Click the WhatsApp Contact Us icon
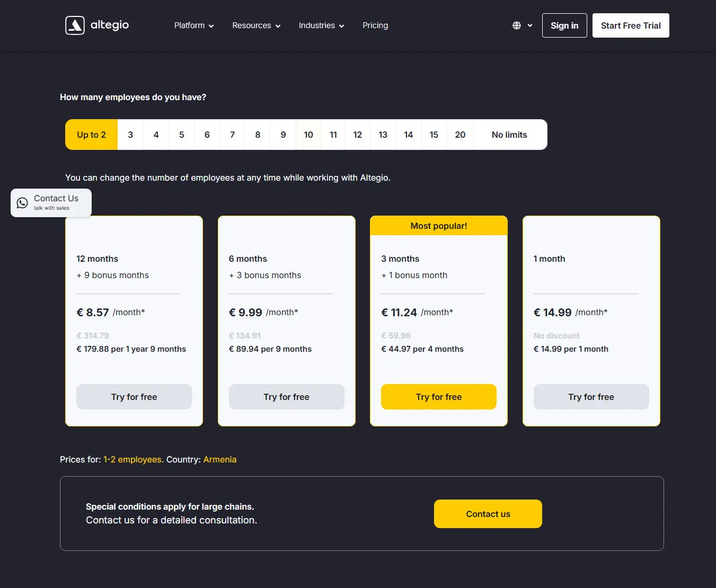 (x=22, y=203)
